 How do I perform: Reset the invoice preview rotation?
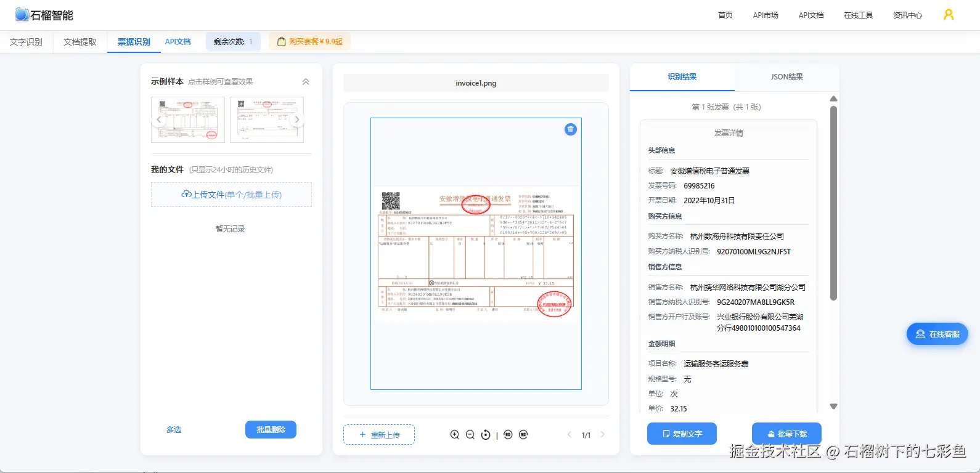click(x=486, y=435)
